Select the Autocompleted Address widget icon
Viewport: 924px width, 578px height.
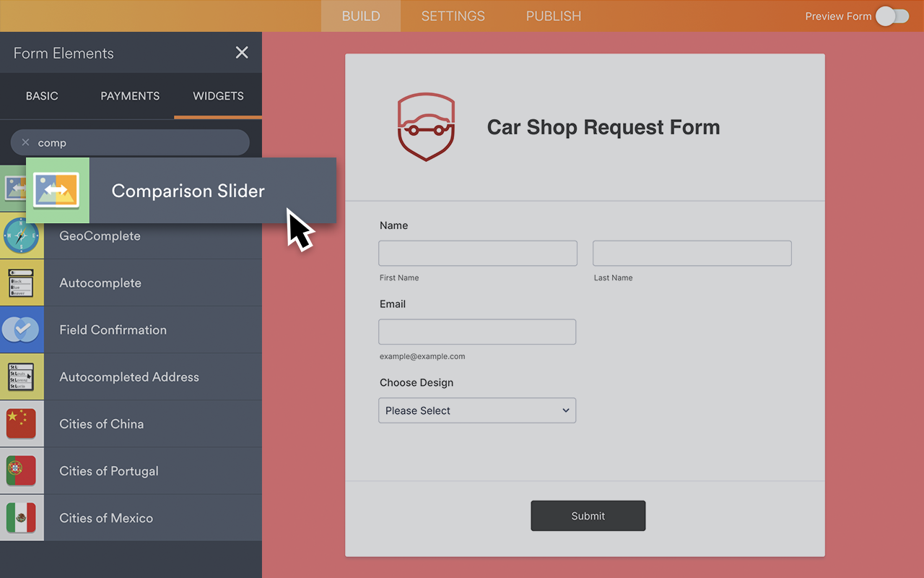click(x=22, y=376)
